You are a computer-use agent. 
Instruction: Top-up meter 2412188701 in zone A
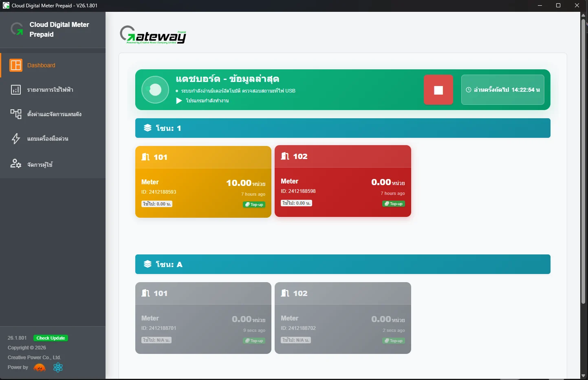tap(254, 341)
